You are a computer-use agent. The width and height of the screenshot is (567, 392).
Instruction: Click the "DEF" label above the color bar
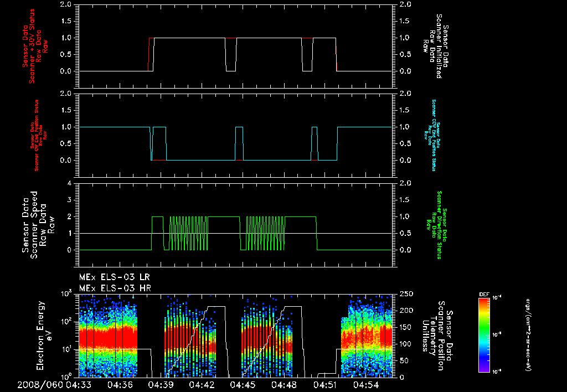pyautogui.click(x=484, y=295)
